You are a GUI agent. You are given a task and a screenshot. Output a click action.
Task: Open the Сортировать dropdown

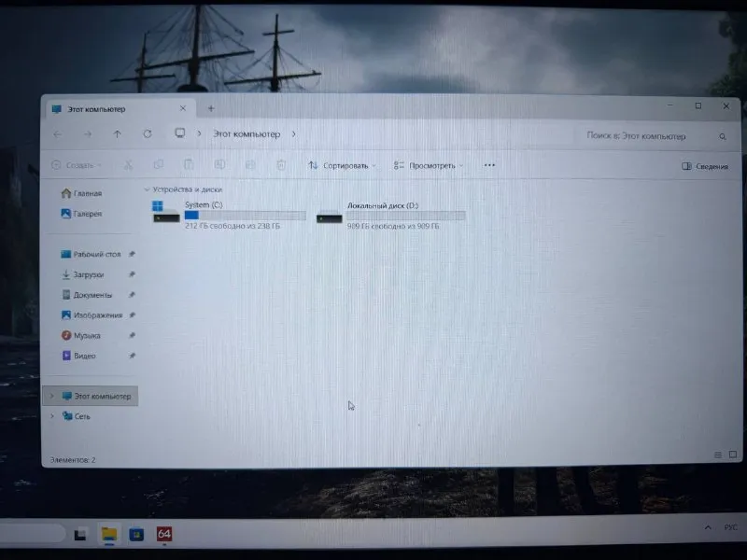pos(342,165)
